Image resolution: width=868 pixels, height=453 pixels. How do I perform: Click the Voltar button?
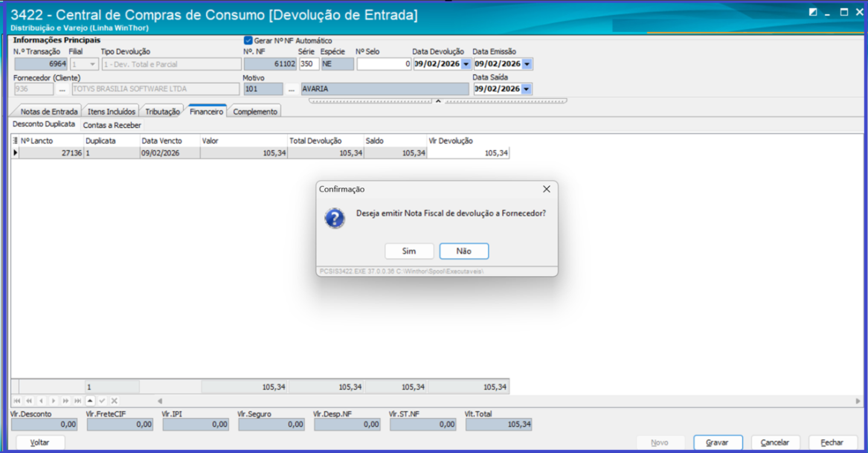tap(40, 443)
